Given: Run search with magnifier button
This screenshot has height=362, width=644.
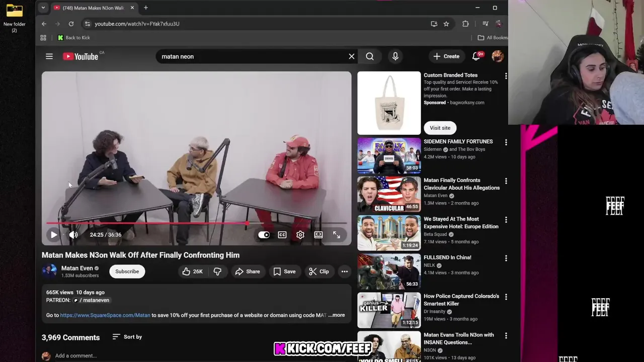Looking at the screenshot, I should [370, 56].
